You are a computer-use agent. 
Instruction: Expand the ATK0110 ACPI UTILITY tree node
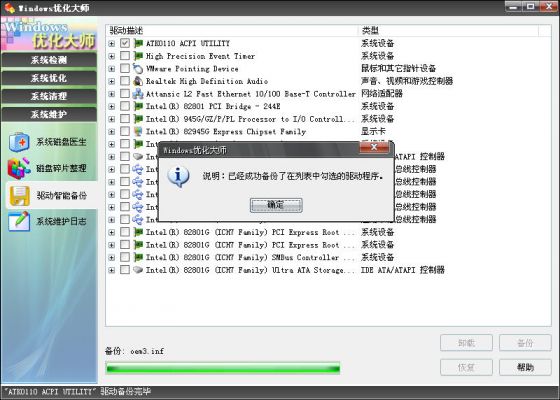point(112,44)
